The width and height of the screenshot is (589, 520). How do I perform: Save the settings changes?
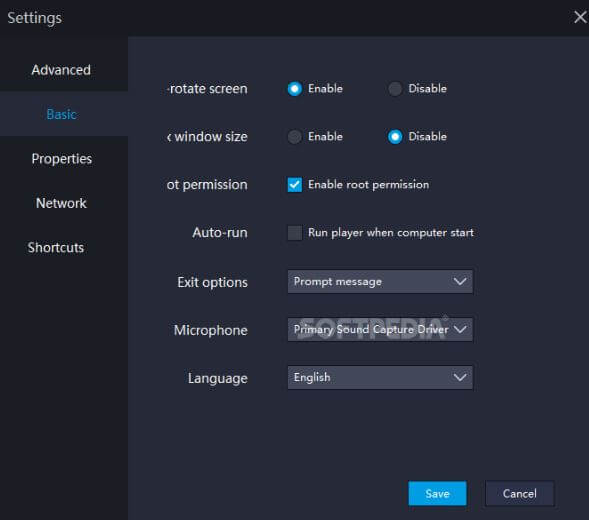(437, 493)
